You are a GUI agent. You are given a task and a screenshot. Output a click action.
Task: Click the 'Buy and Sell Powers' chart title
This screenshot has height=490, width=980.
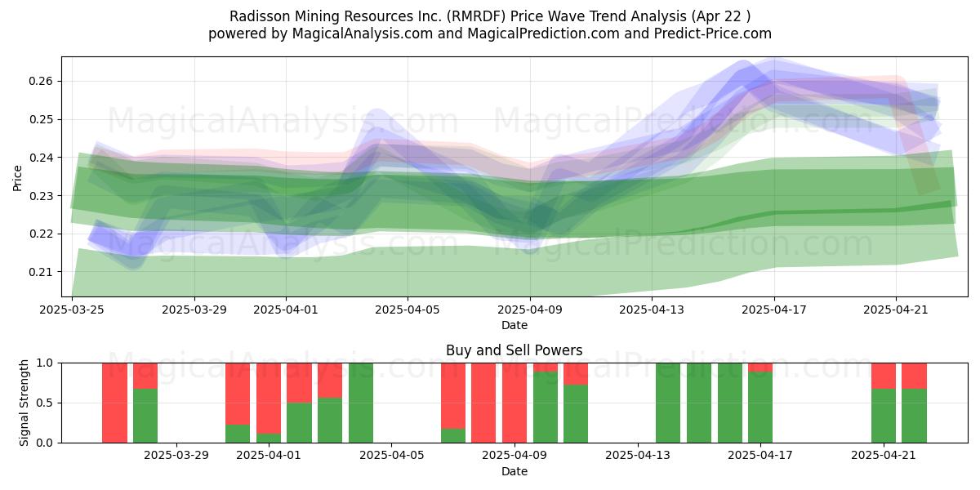coord(514,351)
